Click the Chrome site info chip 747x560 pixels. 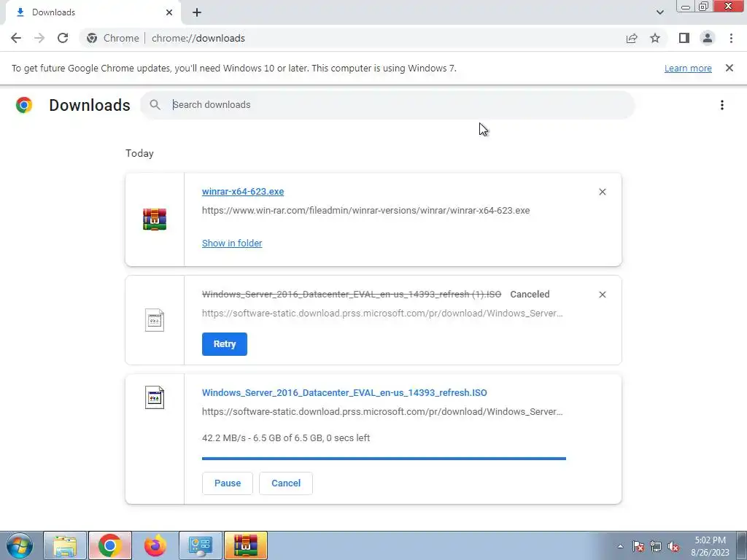(x=113, y=38)
